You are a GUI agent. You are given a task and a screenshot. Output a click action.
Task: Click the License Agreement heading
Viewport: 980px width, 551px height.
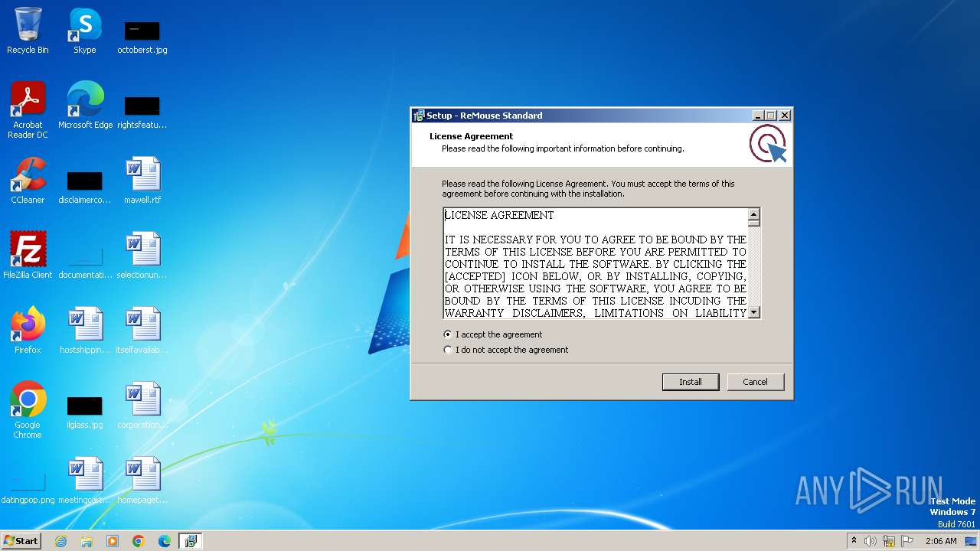tap(471, 136)
